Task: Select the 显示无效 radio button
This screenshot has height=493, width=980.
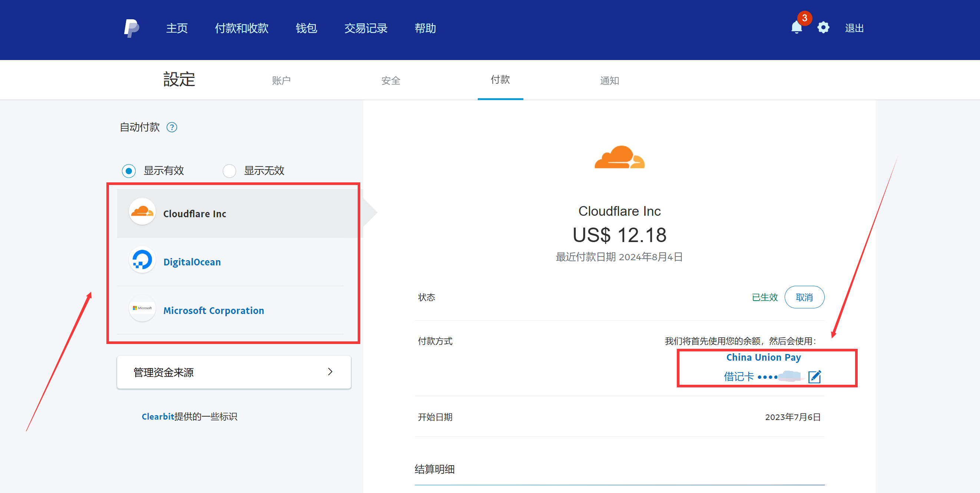Action: 229,171
